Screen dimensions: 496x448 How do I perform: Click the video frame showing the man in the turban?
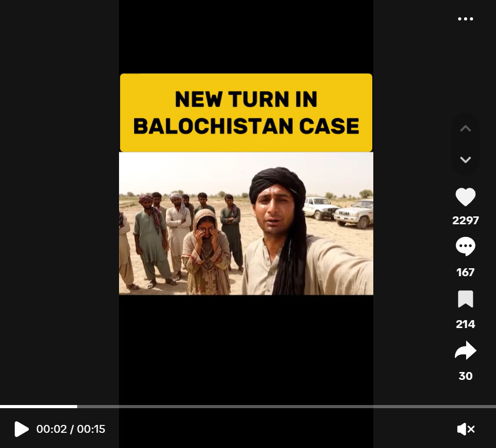click(246, 224)
